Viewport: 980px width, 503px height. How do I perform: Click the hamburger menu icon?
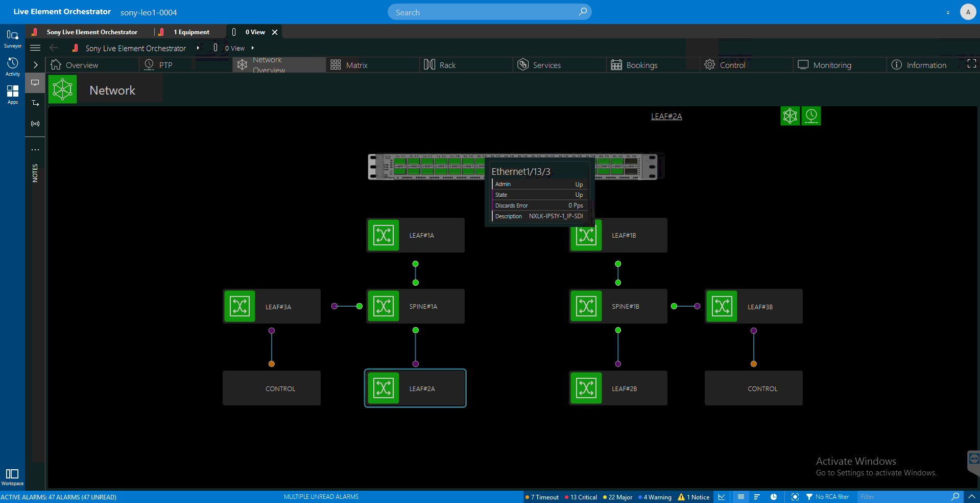pos(35,48)
